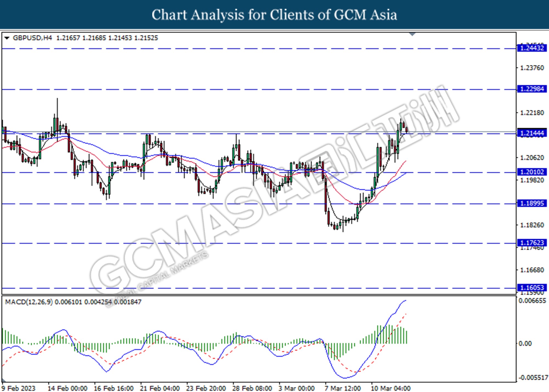549x392 pixels.
Task: Click the 14 Feb 00:00 time label
Action: [x=68, y=388]
